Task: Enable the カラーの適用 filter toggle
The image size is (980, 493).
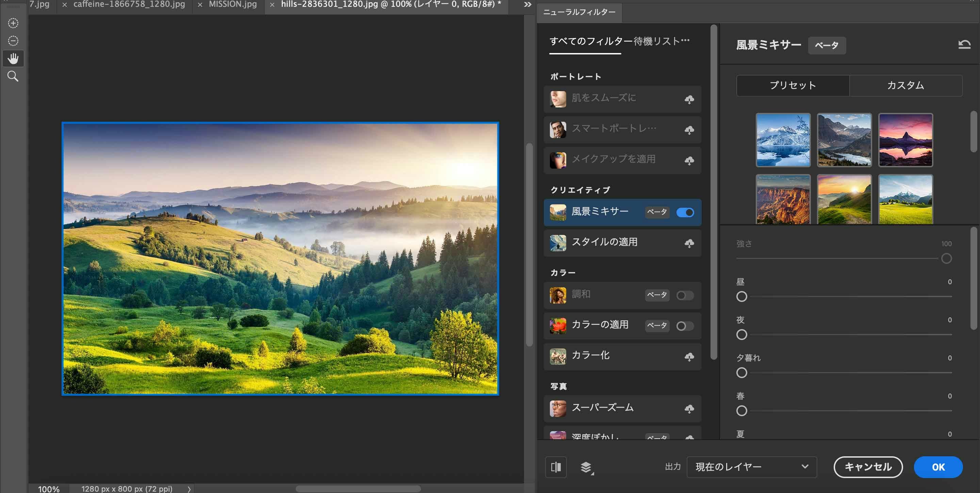Action: 685,326
